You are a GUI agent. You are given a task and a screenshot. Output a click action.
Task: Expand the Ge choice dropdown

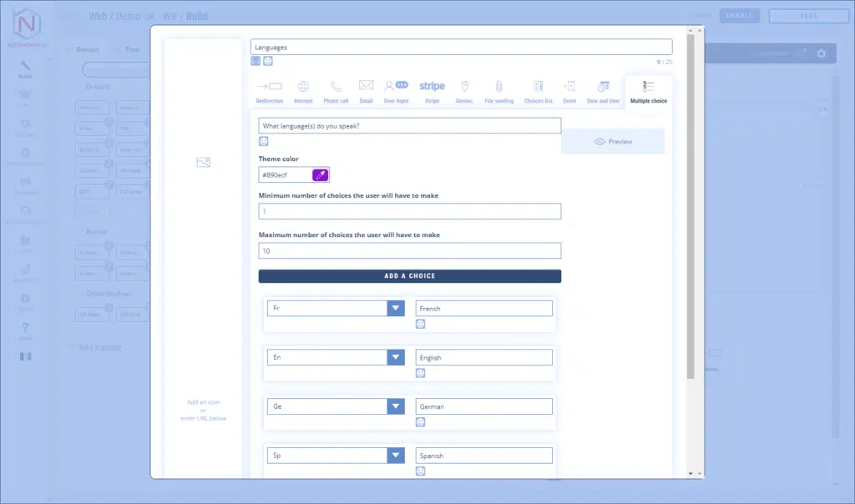point(396,407)
